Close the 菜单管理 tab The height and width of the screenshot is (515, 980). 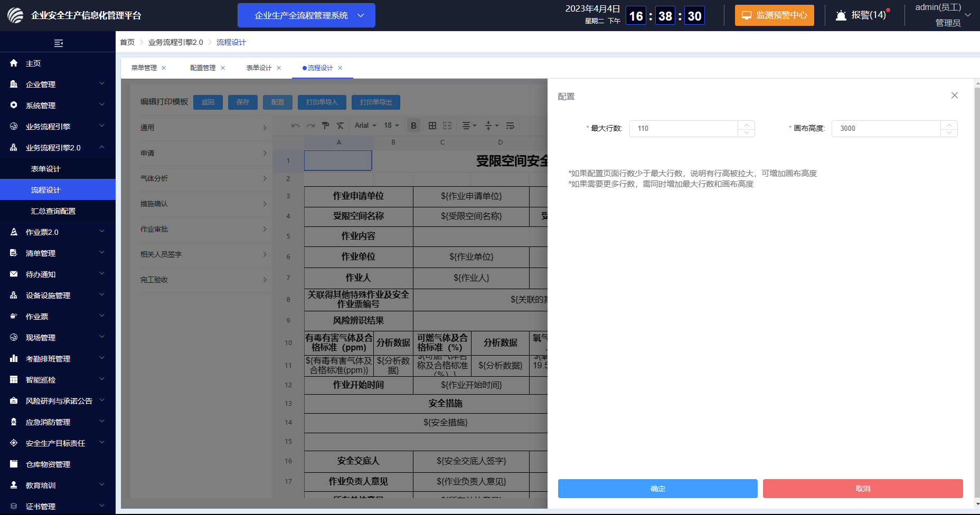(x=164, y=68)
